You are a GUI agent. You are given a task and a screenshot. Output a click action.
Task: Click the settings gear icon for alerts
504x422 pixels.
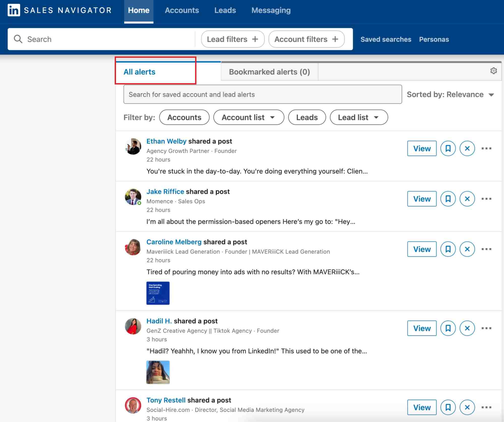click(493, 70)
